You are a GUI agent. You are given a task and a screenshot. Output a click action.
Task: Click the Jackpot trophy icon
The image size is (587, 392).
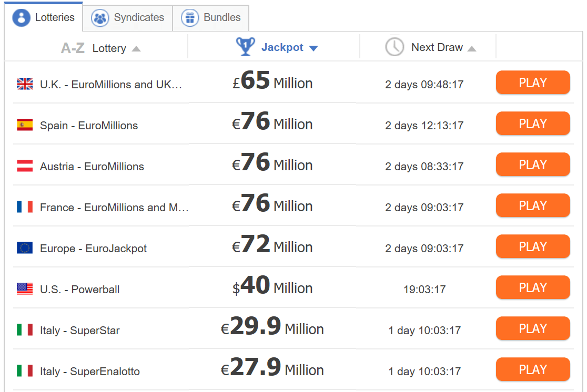pyautogui.click(x=245, y=47)
